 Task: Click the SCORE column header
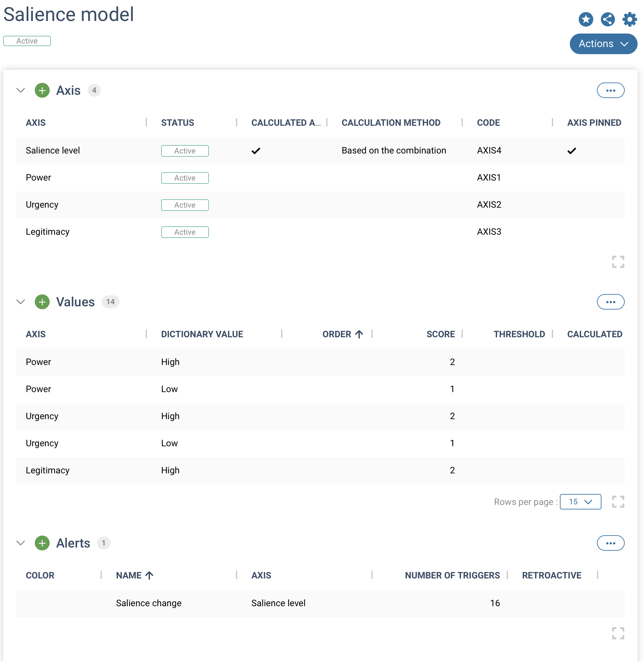440,334
